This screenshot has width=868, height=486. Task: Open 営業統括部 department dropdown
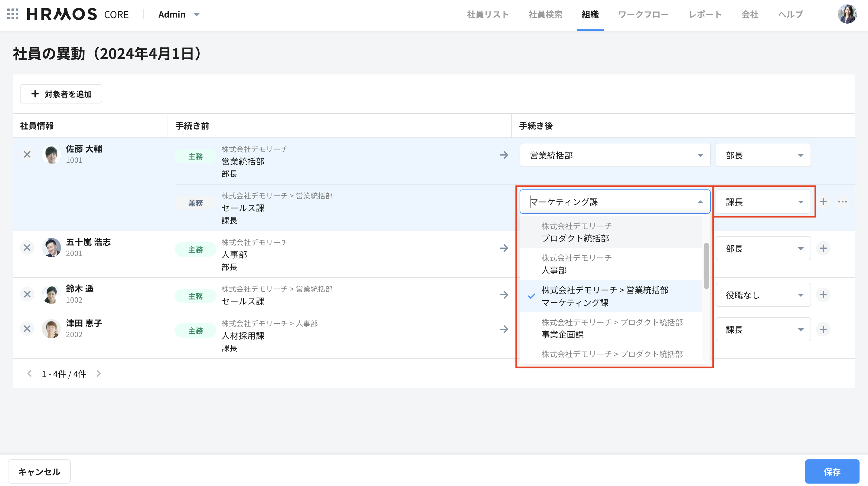(615, 155)
